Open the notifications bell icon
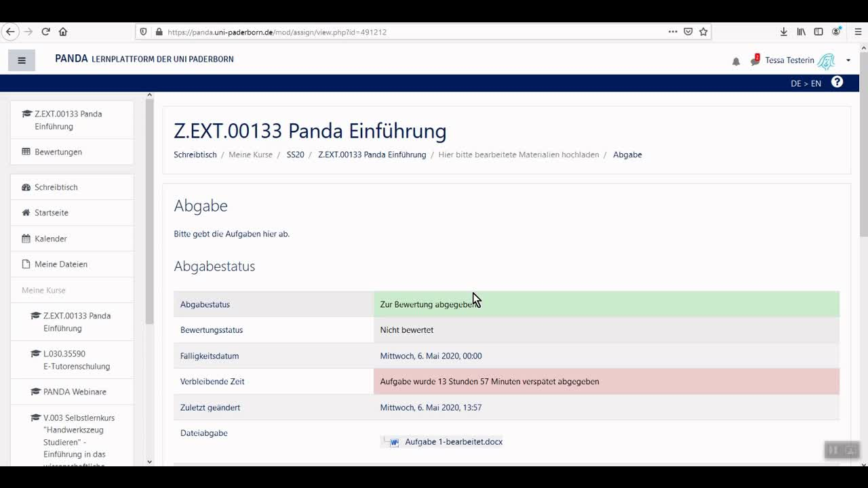The width and height of the screenshot is (868, 488). tap(736, 61)
